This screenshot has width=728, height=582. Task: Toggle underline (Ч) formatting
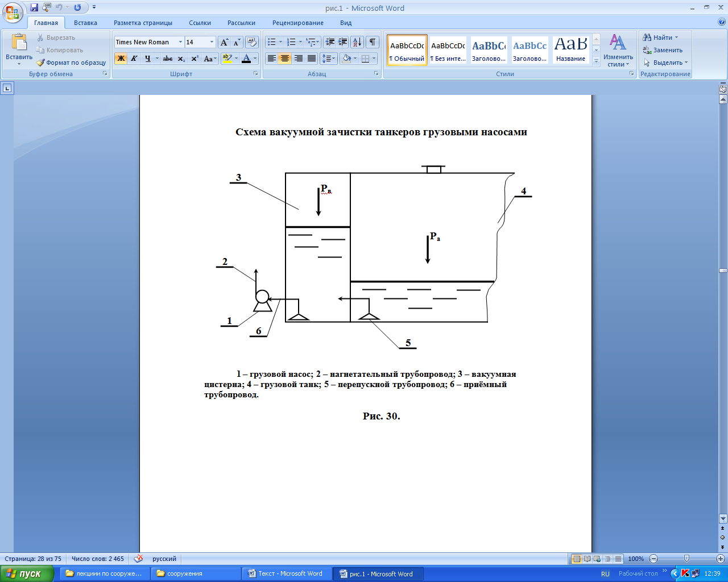point(148,59)
